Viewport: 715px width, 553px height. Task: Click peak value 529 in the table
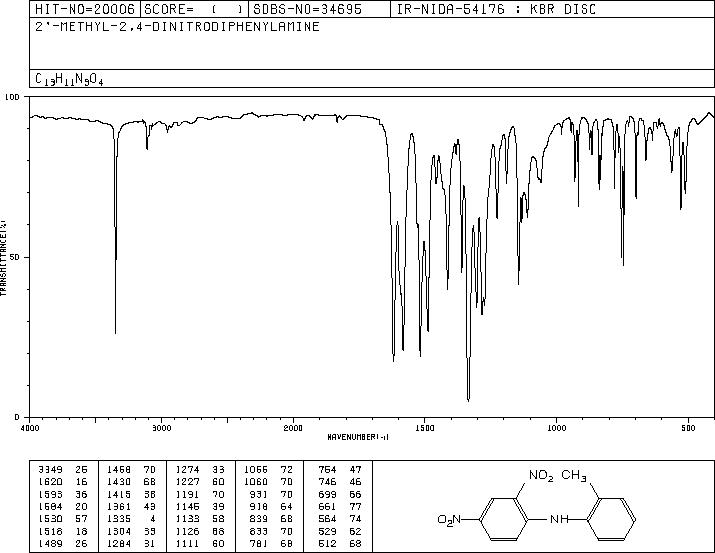click(x=327, y=531)
